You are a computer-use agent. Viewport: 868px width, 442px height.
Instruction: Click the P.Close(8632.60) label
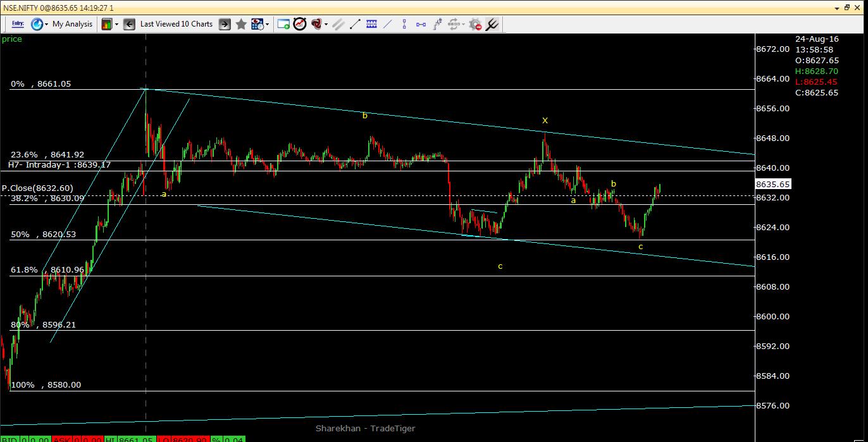37,188
